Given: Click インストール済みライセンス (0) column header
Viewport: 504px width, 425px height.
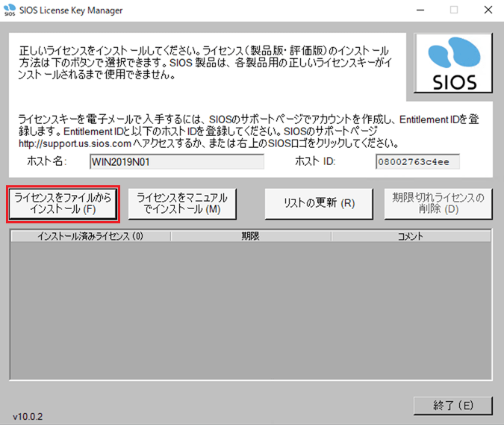Looking at the screenshot, I should (x=90, y=237).
